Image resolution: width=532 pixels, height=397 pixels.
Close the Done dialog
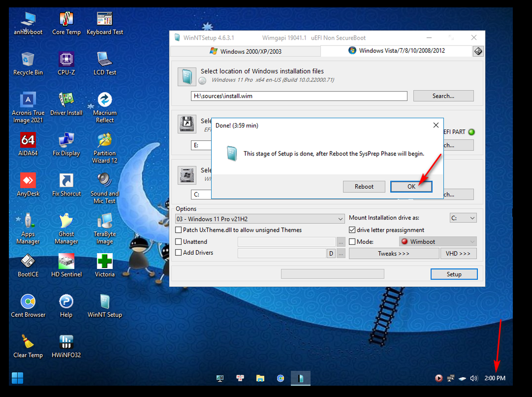436,126
